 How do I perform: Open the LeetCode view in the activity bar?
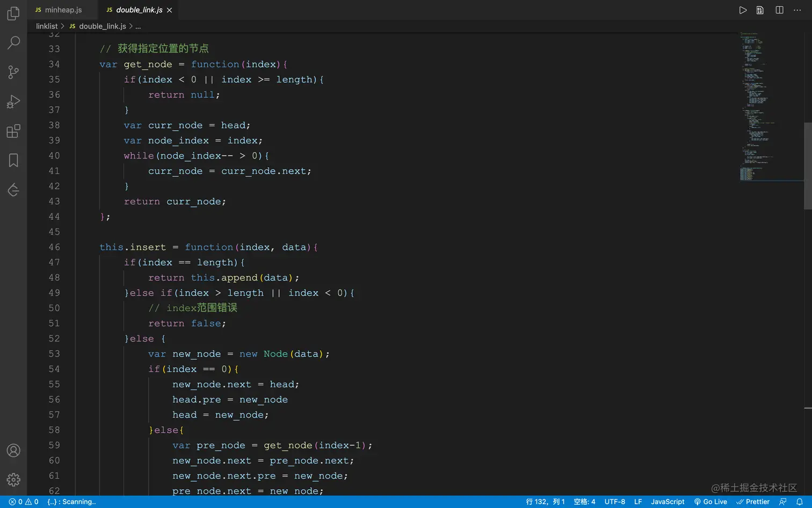click(x=13, y=190)
